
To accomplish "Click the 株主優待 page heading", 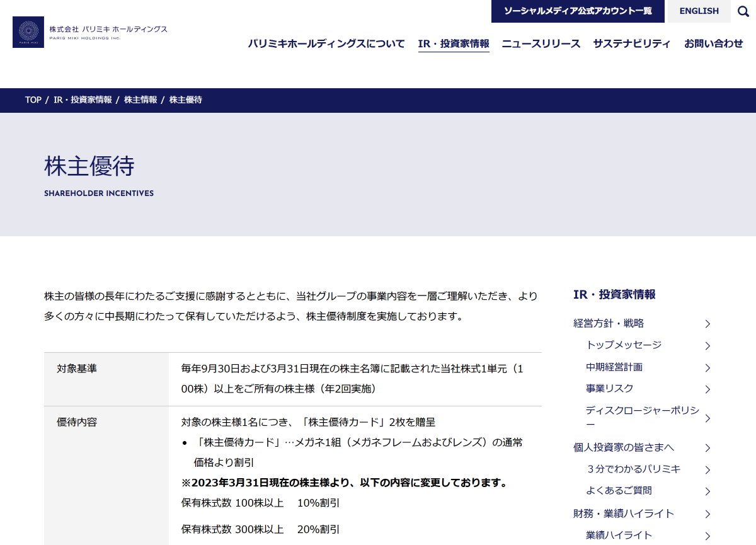I will coord(89,166).
